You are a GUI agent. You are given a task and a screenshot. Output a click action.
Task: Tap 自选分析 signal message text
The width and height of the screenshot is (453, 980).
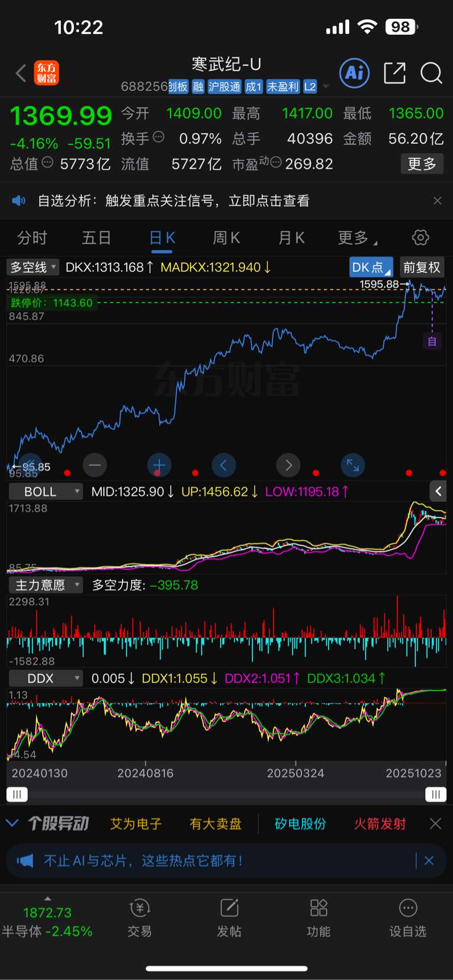[173, 200]
